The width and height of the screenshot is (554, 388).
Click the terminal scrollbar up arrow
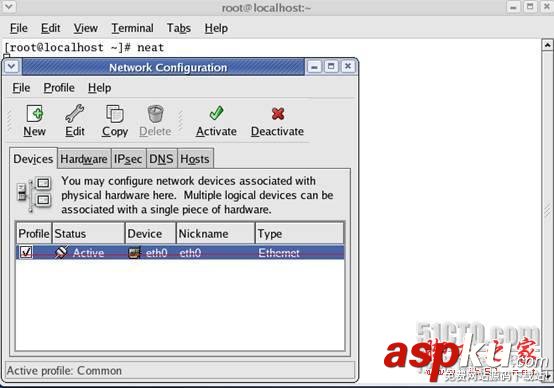pos(547,45)
